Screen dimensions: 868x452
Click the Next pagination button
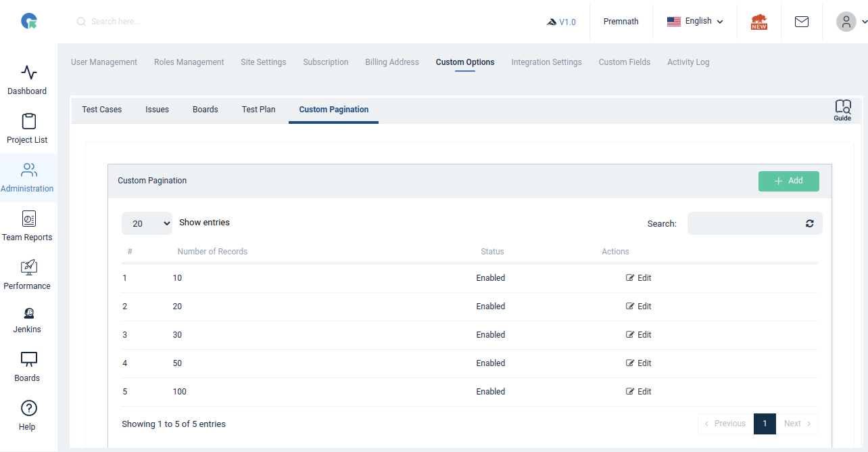point(797,424)
